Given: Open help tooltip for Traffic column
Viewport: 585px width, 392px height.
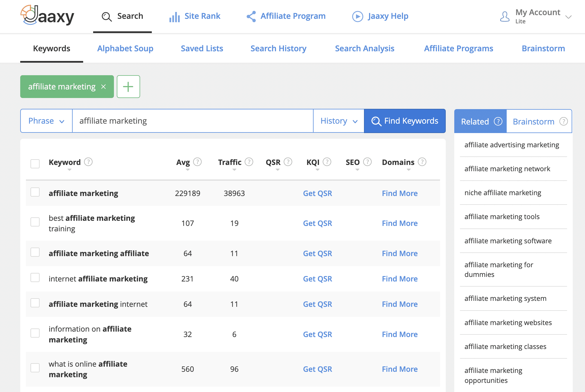Looking at the screenshot, I should pyautogui.click(x=249, y=162).
